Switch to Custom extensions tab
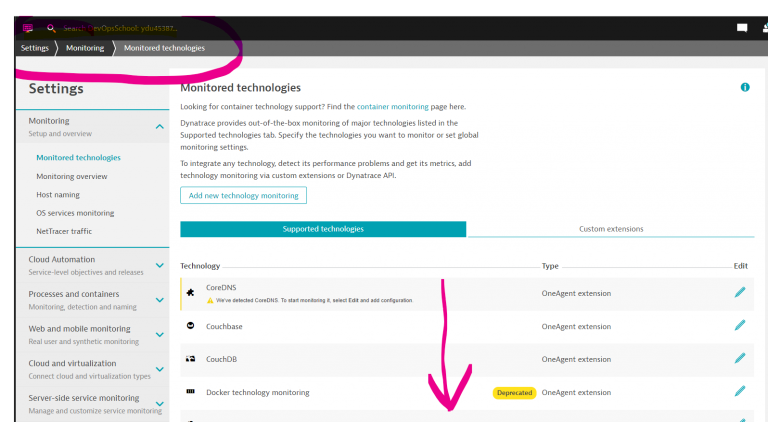 [611, 229]
